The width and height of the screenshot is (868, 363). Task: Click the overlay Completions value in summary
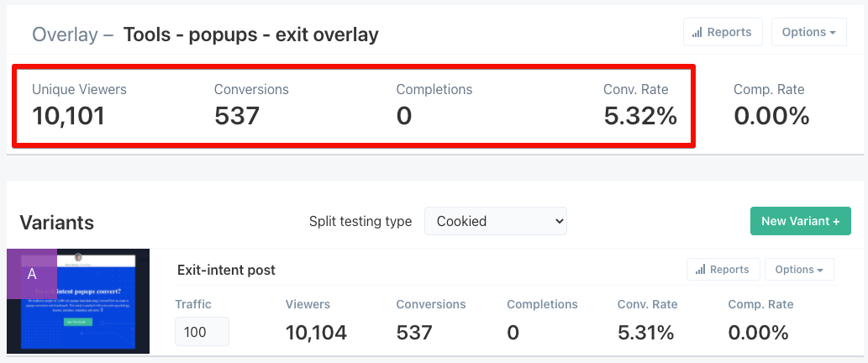404,116
